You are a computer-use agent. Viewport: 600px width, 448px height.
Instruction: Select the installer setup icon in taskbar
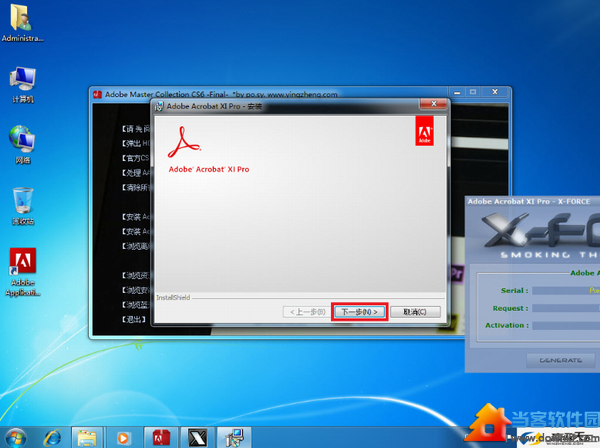235,437
